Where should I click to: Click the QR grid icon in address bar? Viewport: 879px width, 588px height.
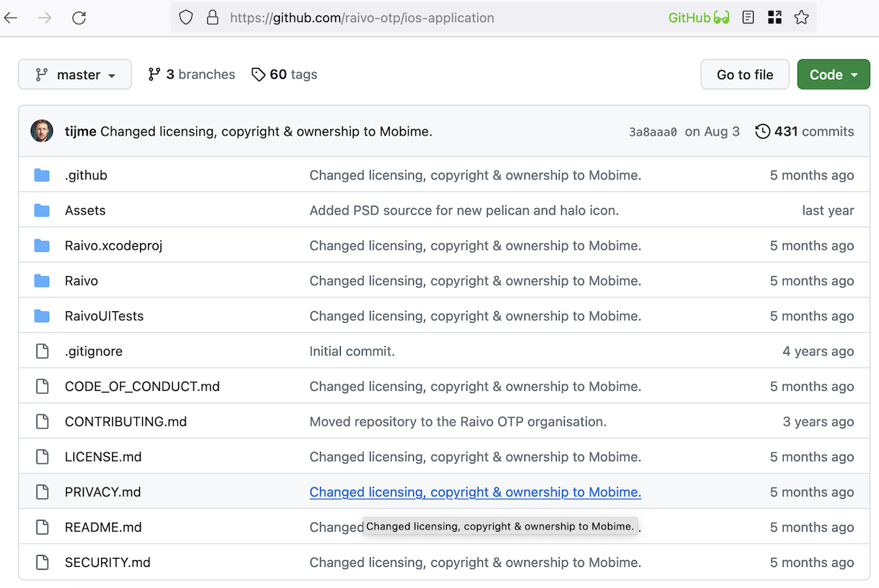775,18
